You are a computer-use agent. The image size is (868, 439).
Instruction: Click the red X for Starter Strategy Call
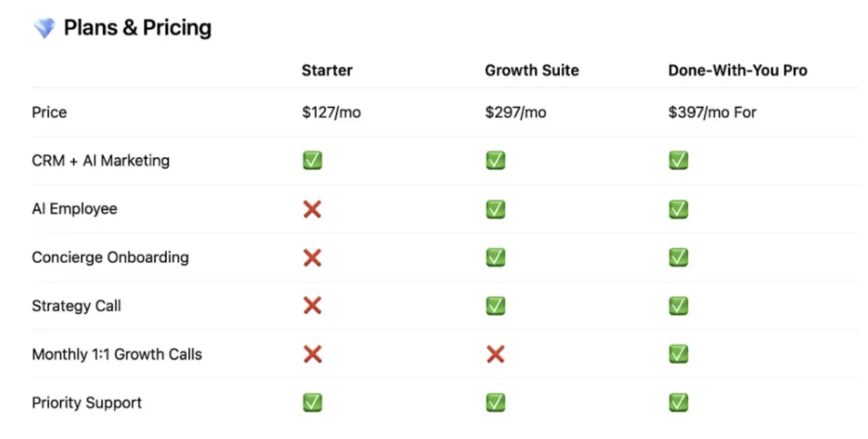312,306
